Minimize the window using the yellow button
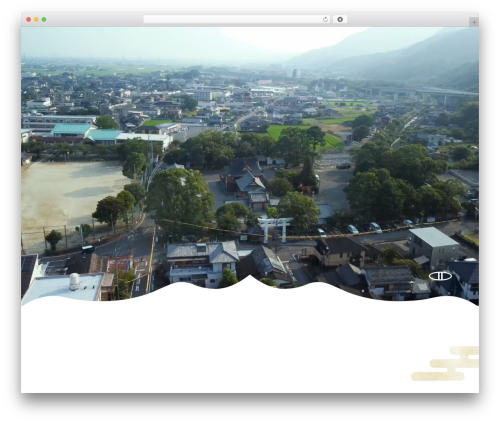500x423 pixels. [36, 20]
